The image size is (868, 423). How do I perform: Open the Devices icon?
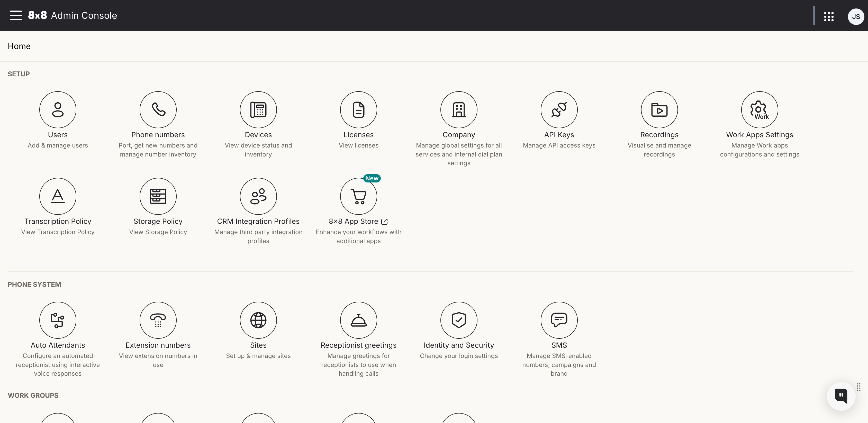point(258,110)
